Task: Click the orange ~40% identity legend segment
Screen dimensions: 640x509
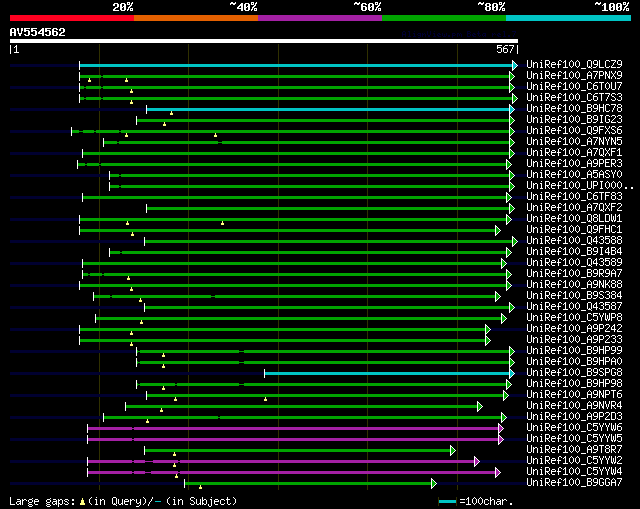Action: [x=196, y=18]
